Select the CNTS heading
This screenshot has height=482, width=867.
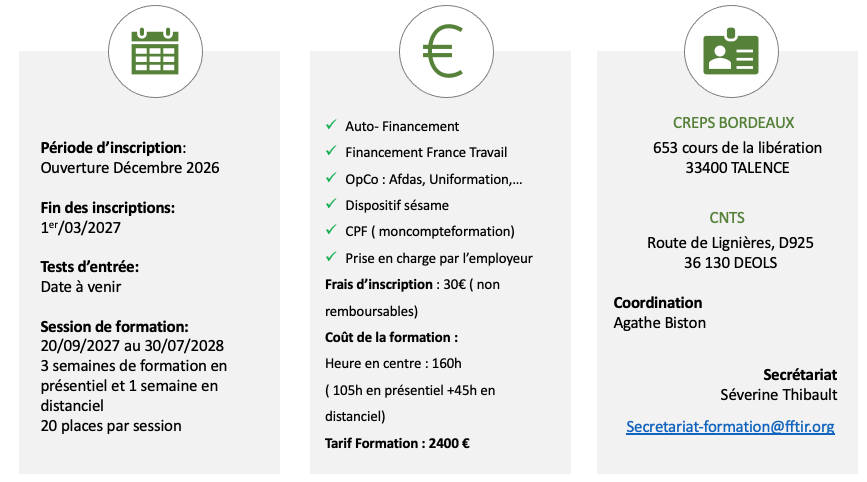click(727, 218)
